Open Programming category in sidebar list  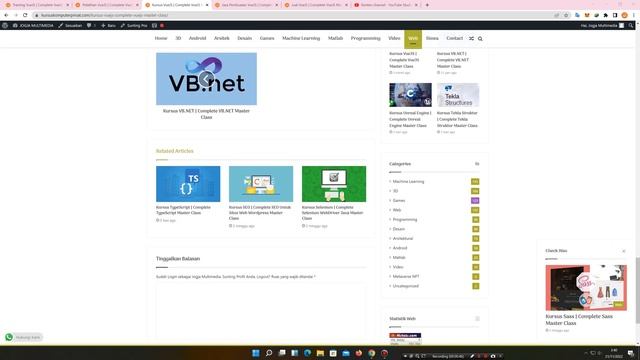click(404, 220)
